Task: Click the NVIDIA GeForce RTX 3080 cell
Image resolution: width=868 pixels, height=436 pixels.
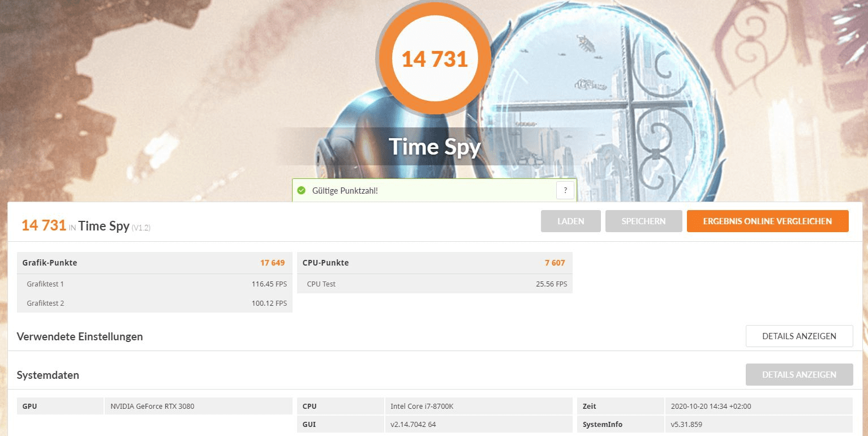Action: click(199, 406)
